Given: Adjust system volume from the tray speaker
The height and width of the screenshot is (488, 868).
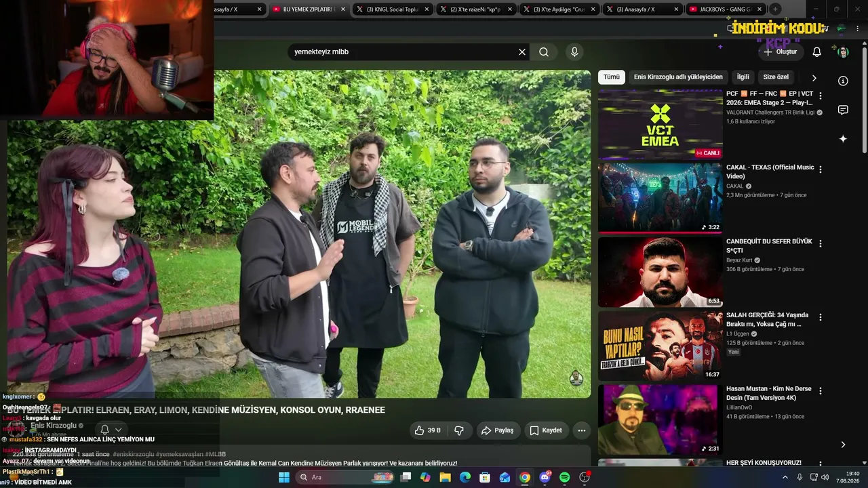Looking at the screenshot, I should coord(826,477).
